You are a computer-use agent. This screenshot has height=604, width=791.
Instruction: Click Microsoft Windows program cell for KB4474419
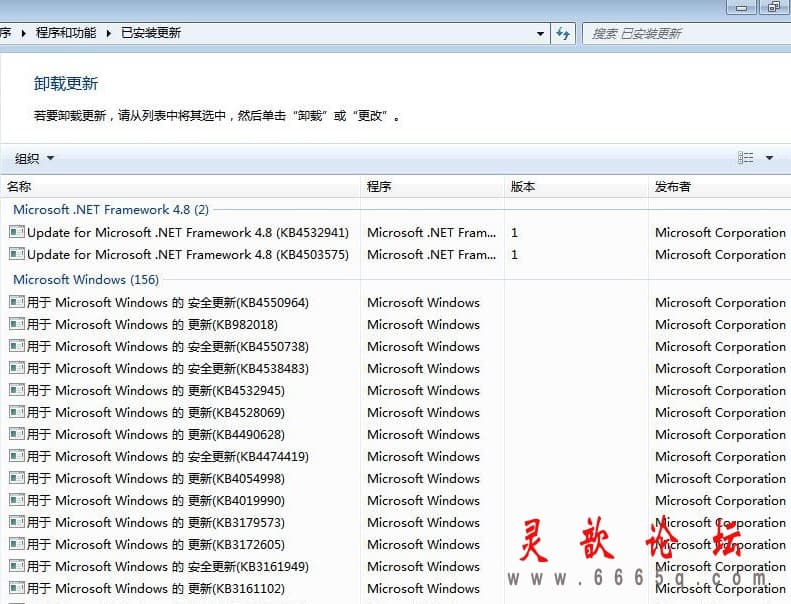click(x=423, y=457)
